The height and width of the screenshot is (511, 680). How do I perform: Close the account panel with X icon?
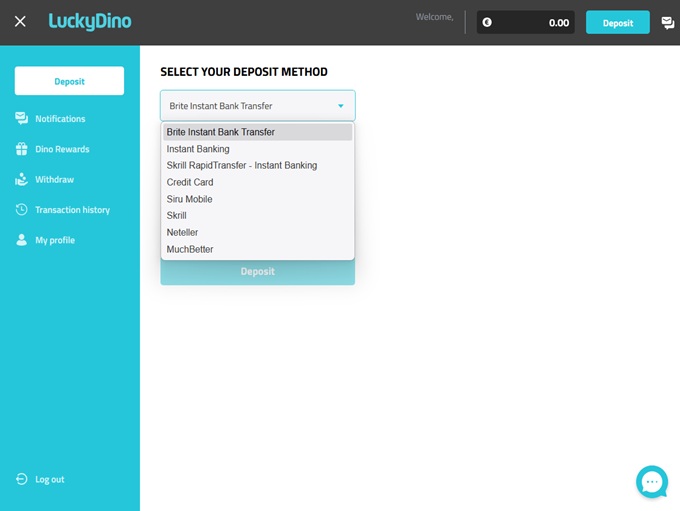[x=20, y=22]
